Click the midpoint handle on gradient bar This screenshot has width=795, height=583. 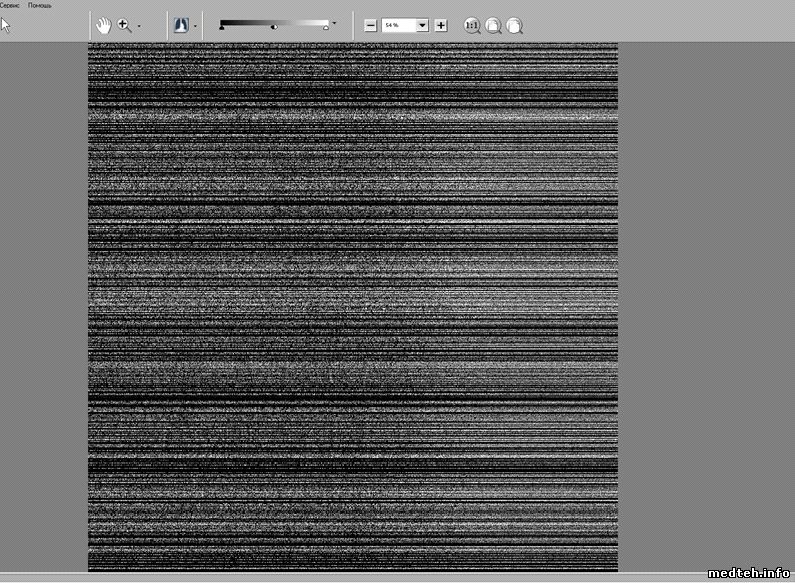click(274, 29)
